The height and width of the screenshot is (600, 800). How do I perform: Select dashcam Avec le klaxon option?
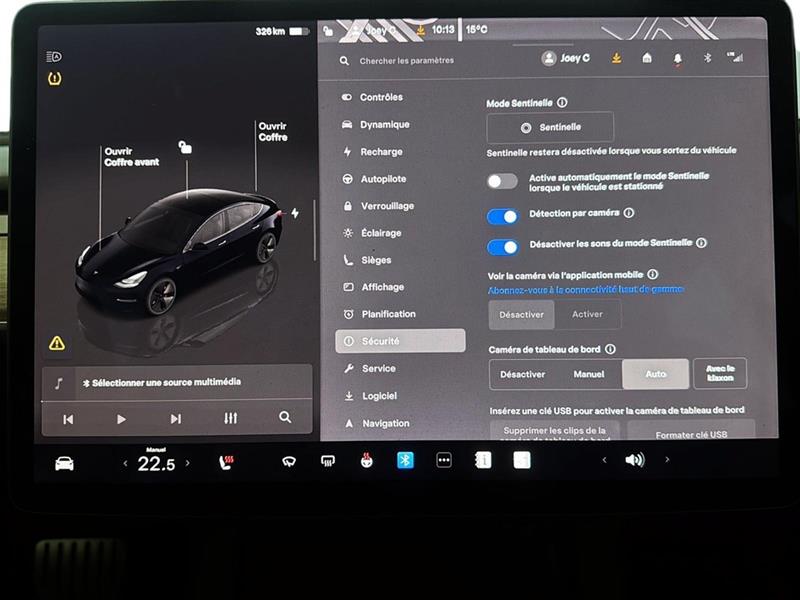720,373
